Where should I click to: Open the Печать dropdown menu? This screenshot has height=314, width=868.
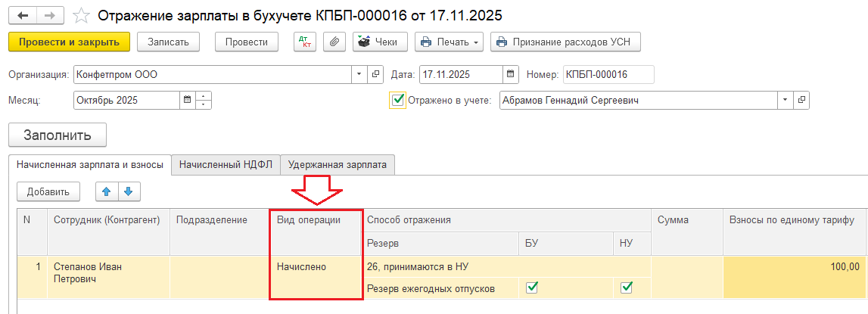[x=449, y=42]
